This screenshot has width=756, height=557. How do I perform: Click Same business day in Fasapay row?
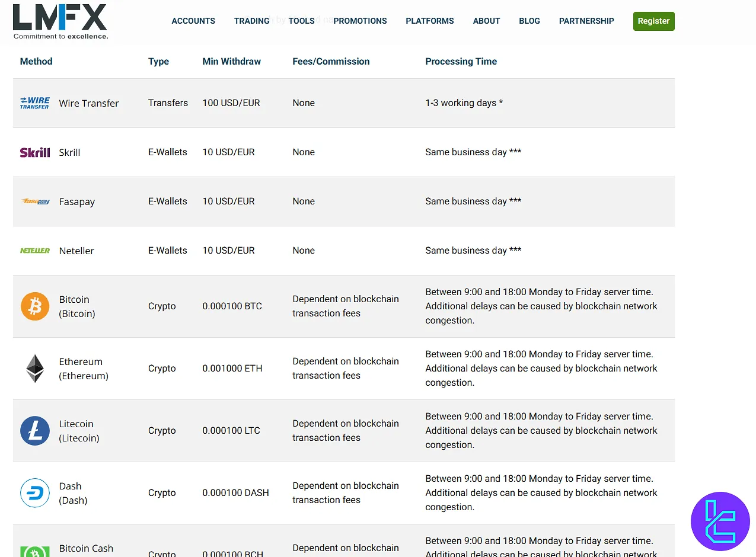click(x=473, y=201)
